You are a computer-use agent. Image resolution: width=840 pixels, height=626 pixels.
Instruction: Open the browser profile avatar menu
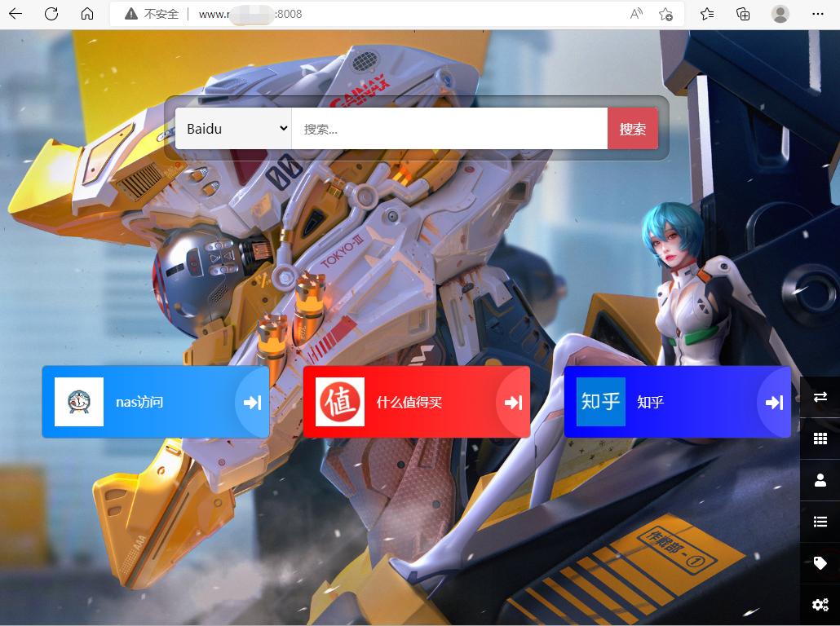pyautogui.click(x=780, y=14)
